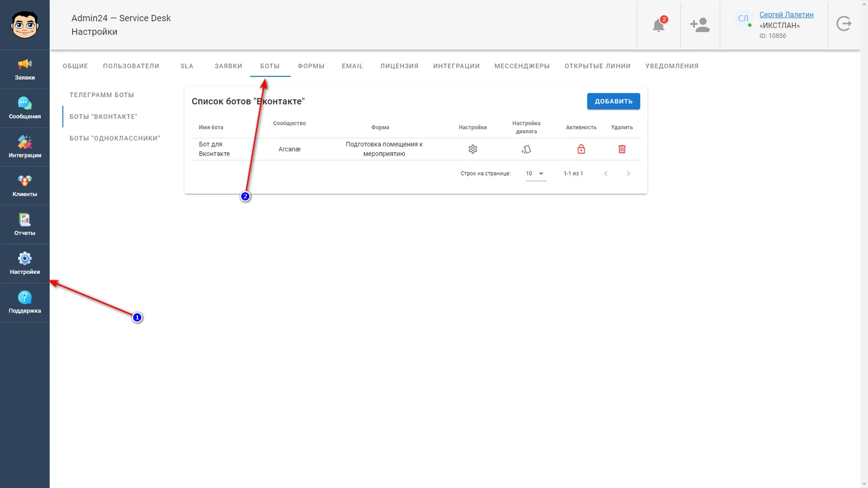The height and width of the screenshot is (488, 868).
Task: Open the Заявки sidebar section
Action: [25, 70]
